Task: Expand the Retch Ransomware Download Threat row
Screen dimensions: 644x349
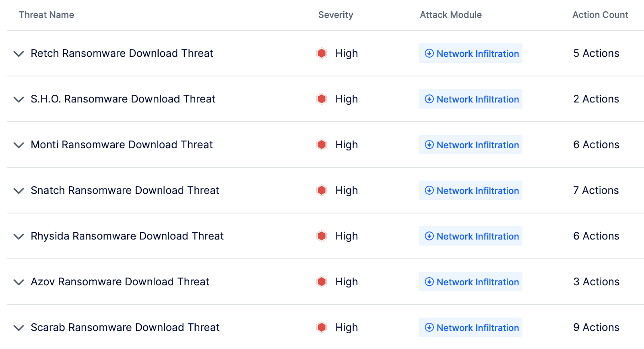Action: coord(19,54)
